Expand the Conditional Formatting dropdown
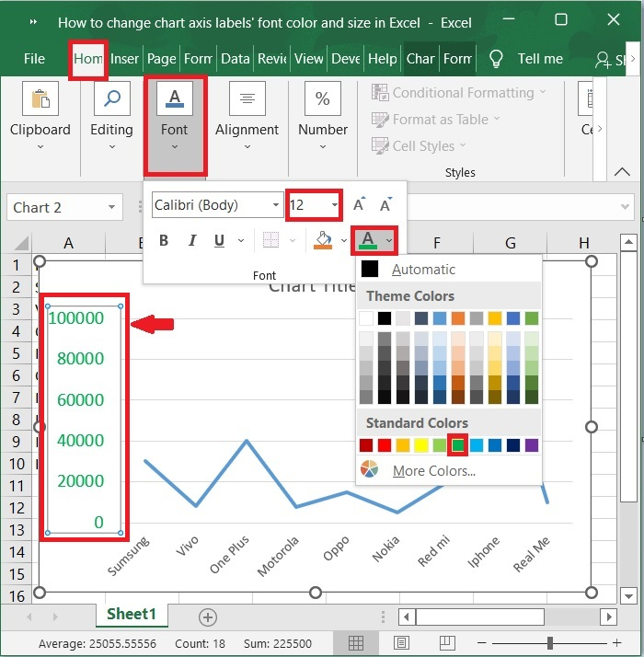The height and width of the screenshot is (657, 644). tap(458, 93)
